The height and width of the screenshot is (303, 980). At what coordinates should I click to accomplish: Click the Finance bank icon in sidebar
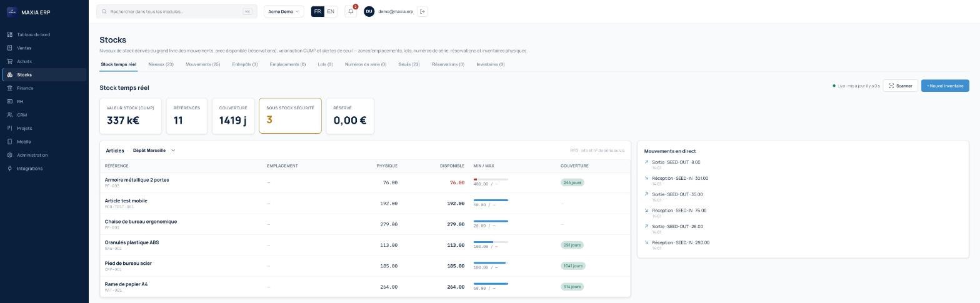click(9, 88)
